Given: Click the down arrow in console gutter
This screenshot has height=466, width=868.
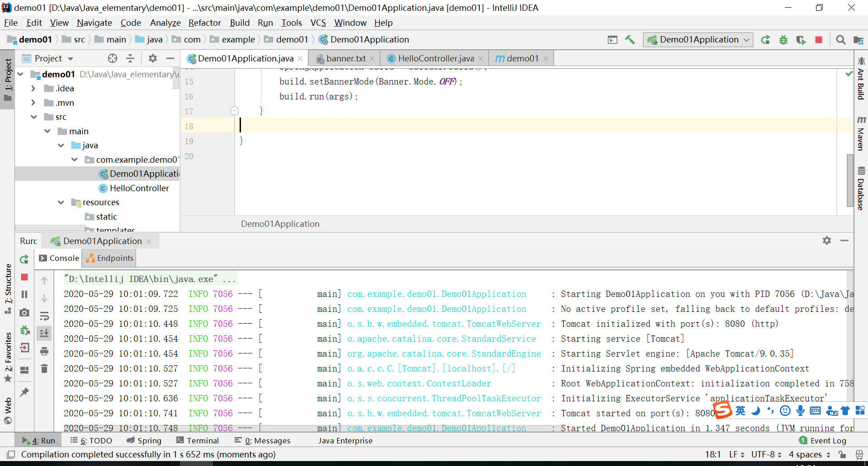Looking at the screenshot, I should click(x=44, y=298).
